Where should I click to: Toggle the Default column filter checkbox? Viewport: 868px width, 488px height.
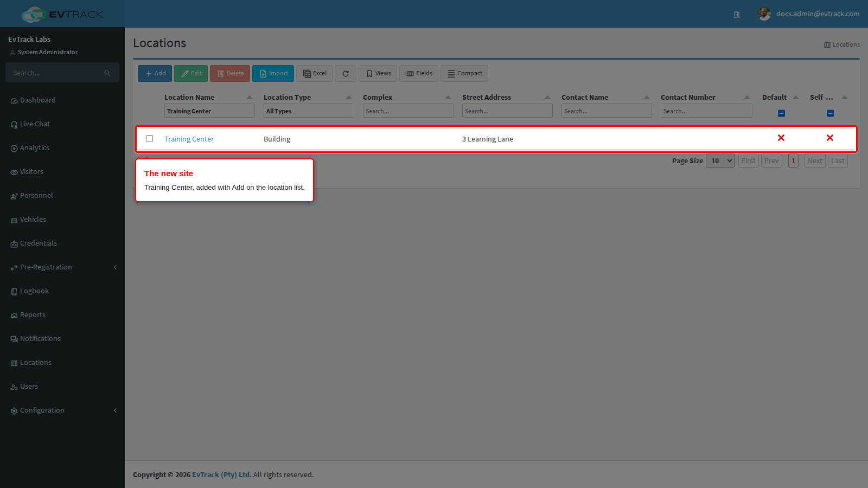point(781,113)
